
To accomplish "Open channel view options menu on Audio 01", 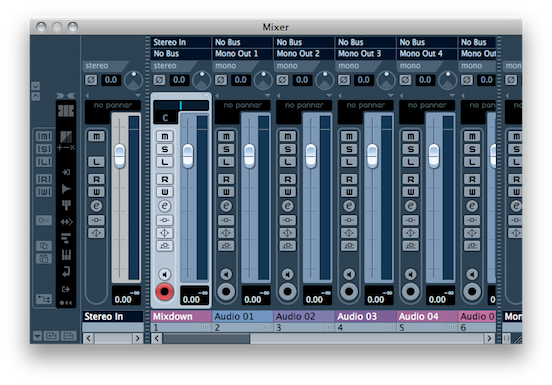I will (x=268, y=95).
